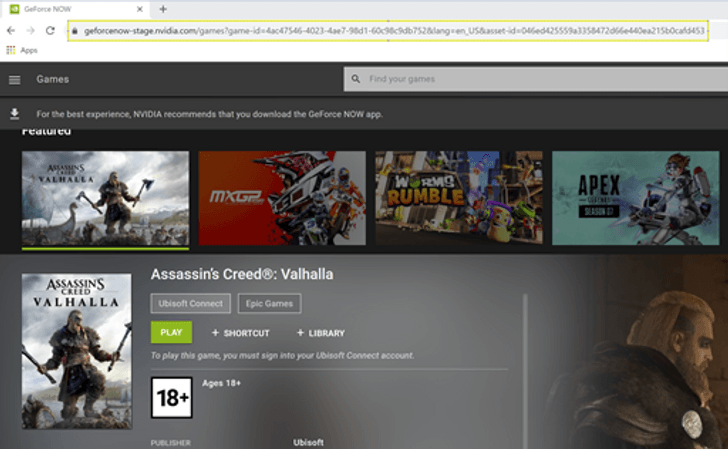
Task: Open the Apps grid icon in the bookmarks bar
Action: 11,50
